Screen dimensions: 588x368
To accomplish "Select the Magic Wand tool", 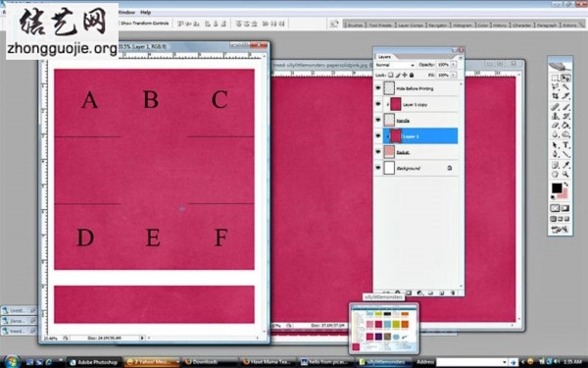I will [565, 87].
